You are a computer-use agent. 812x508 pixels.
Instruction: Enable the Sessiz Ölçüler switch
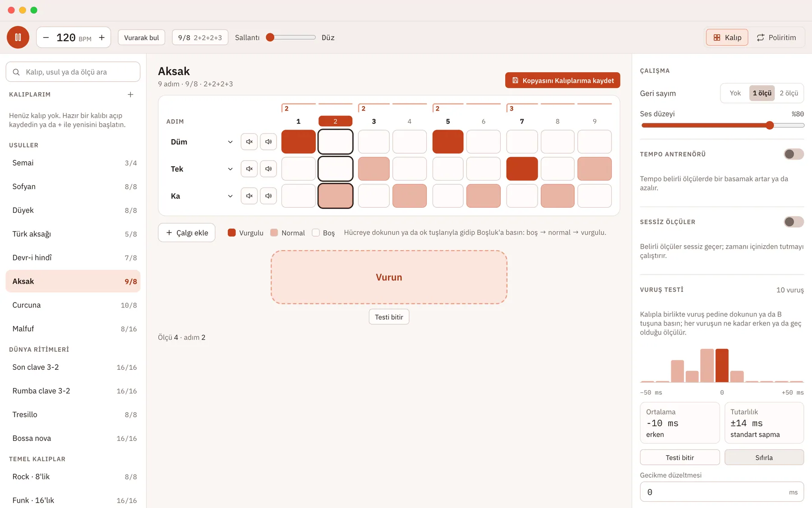coord(794,222)
